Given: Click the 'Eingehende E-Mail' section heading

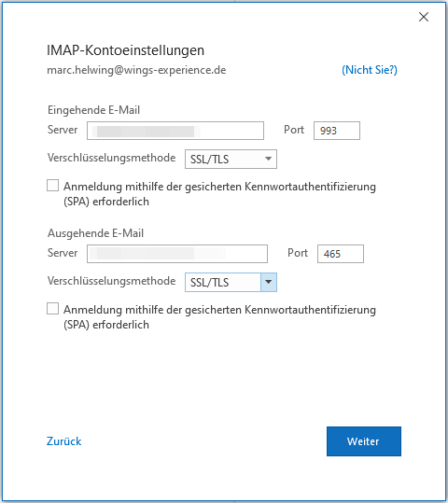Looking at the screenshot, I should (x=93, y=110).
